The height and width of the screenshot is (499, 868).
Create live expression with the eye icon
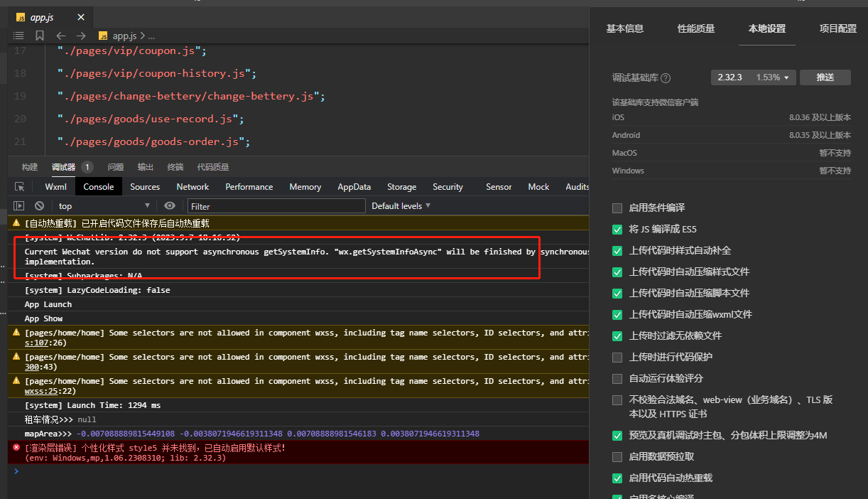(x=169, y=206)
